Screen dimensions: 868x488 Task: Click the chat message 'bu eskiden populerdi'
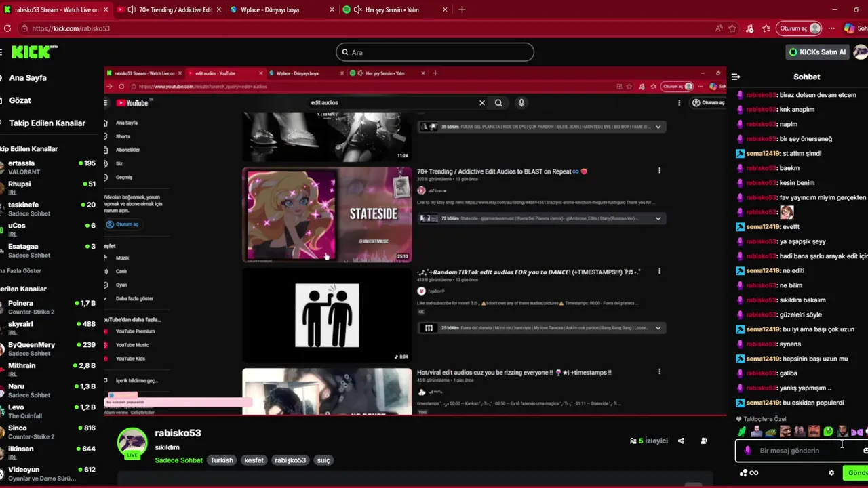(x=813, y=403)
